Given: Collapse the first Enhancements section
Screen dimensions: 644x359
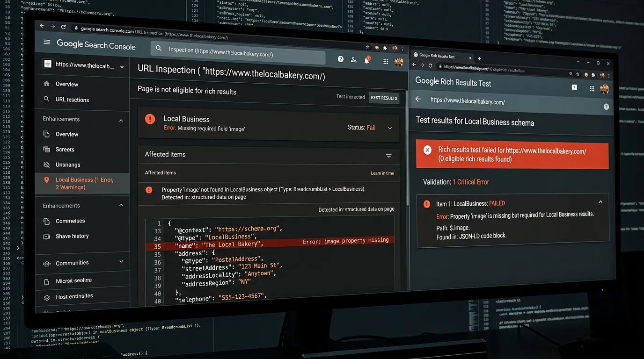Looking at the screenshot, I should (121, 121).
